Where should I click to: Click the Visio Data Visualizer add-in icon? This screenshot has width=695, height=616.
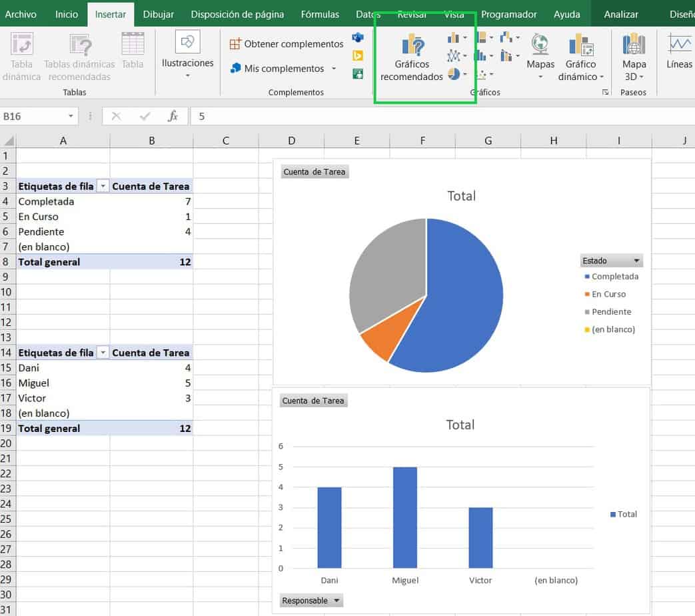point(358,37)
